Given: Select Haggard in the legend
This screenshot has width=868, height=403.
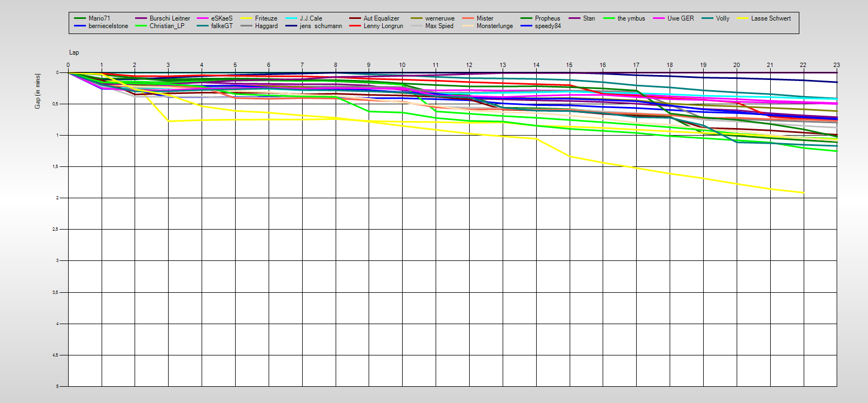Looking at the screenshot, I should coord(266,26).
